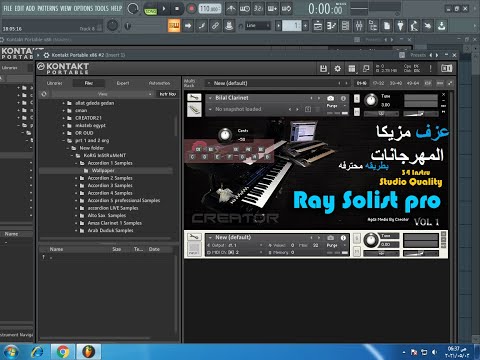Select the 33-48 rack page button
Viewport: 480px width, 360px height.
[396, 83]
